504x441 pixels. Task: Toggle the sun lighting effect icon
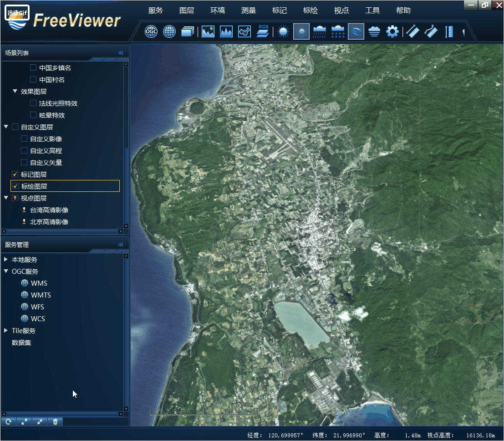coord(283,31)
